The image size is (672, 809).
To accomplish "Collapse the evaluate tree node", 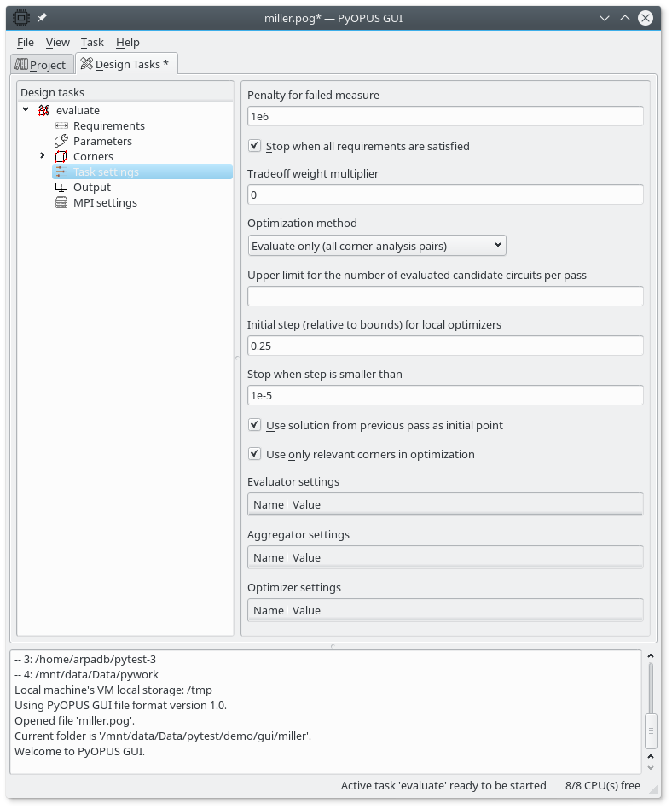I will coord(26,110).
